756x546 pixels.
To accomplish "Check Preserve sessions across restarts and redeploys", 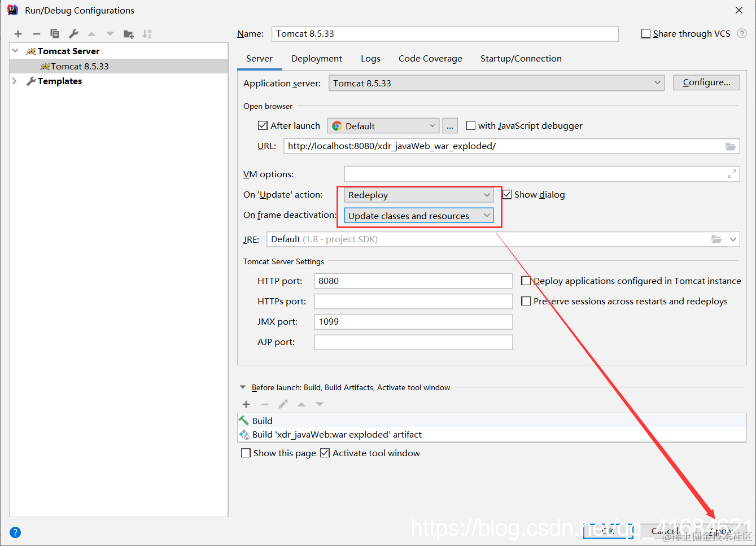I will [x=526, y=301].
